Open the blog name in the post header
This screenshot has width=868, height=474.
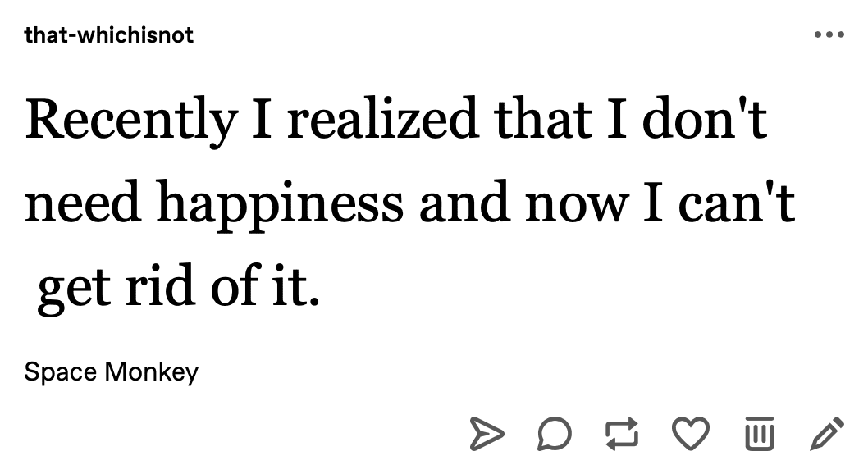point(109,34)
